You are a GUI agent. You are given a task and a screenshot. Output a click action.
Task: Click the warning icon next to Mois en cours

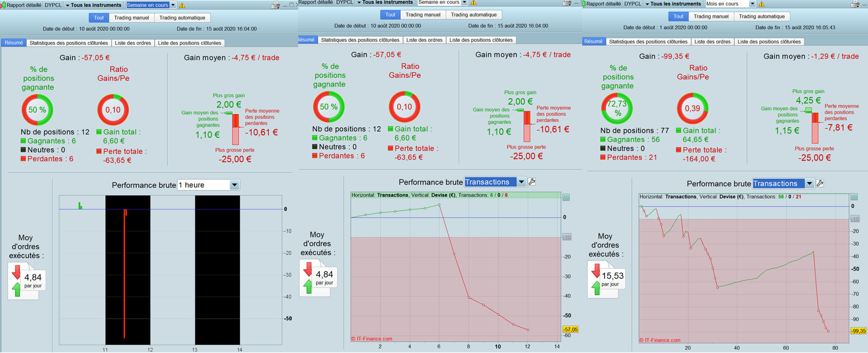tap(762, 4)
